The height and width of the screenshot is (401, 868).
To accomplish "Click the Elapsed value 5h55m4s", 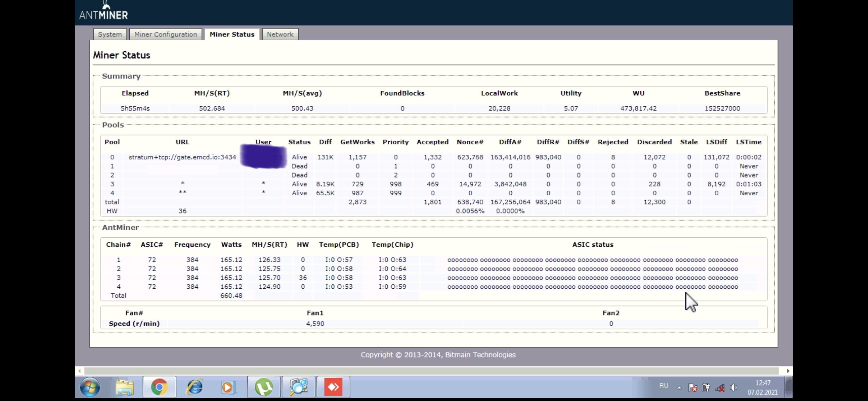I will (135, 108).
